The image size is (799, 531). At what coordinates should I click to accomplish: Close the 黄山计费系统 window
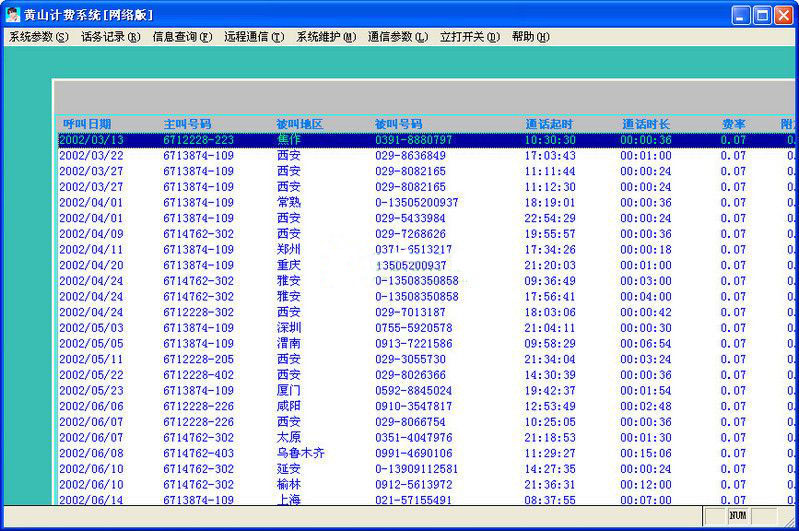tap(784, 14)
